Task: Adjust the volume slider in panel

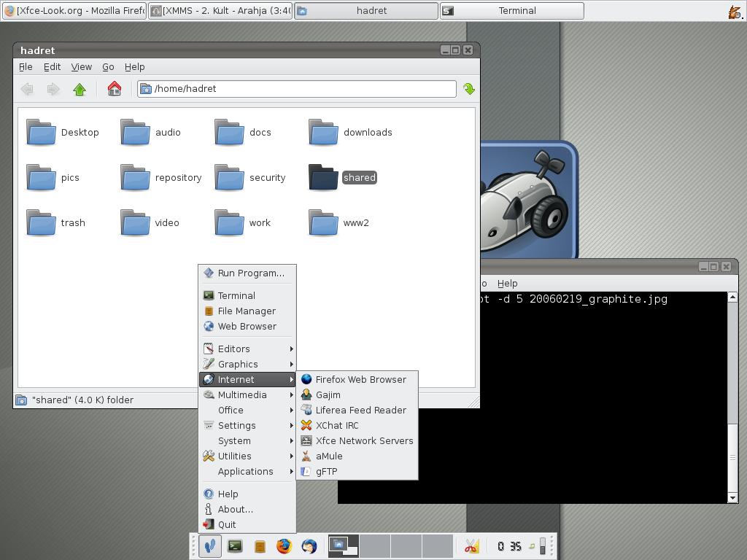Action: 542,546
